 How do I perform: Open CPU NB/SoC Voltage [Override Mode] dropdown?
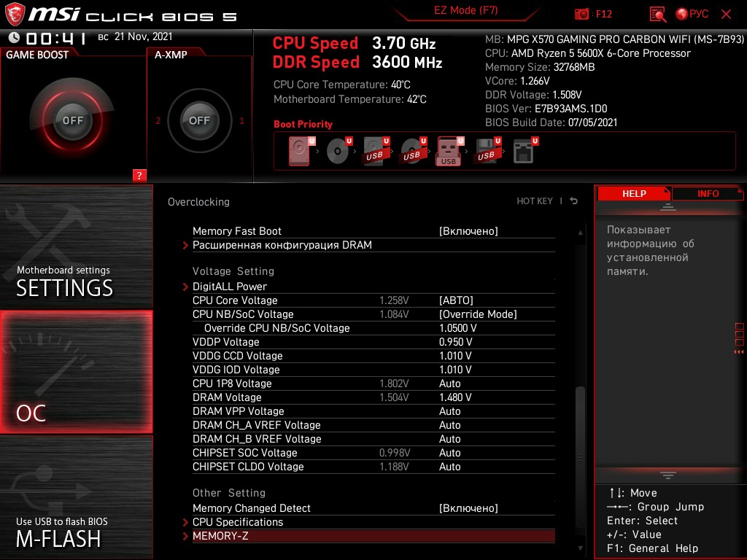(478, 314)
